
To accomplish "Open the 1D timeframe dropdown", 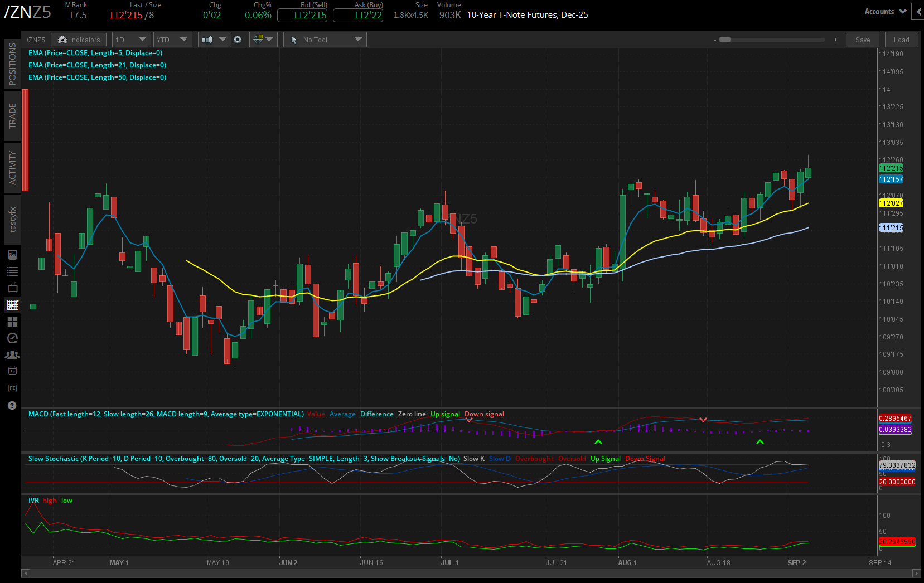I will (131, 39).
